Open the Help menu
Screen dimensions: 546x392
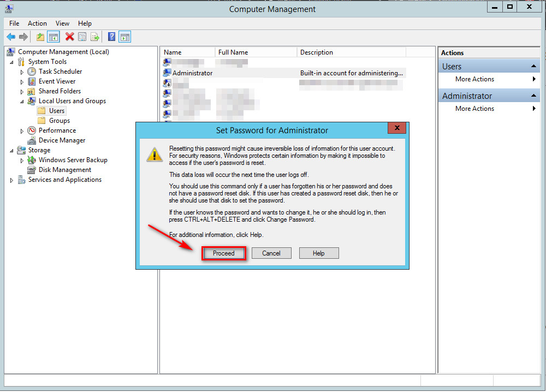(x=85, y=23)
